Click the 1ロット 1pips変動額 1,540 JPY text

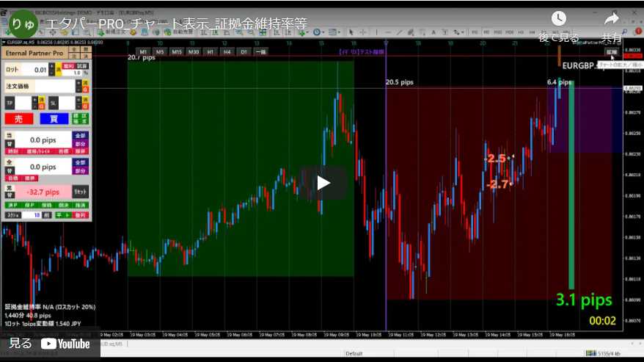click(43, 324)
